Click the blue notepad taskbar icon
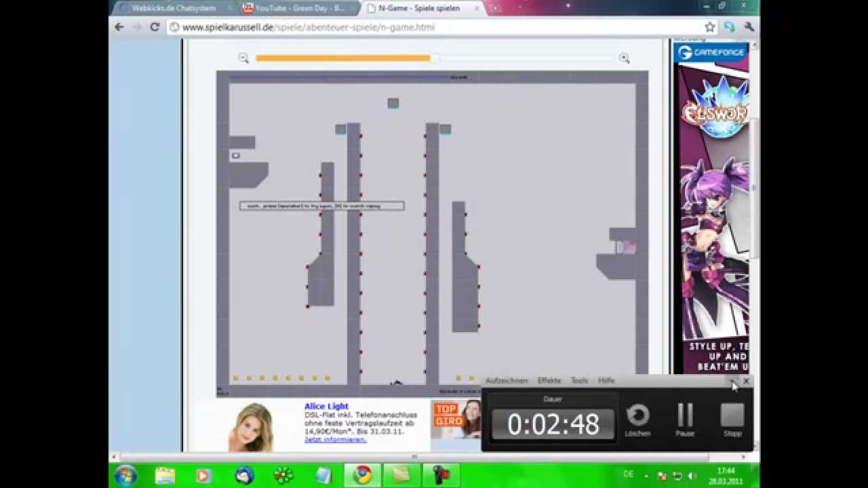This screenshot has height=488, width=868. (x=323, y=475)
